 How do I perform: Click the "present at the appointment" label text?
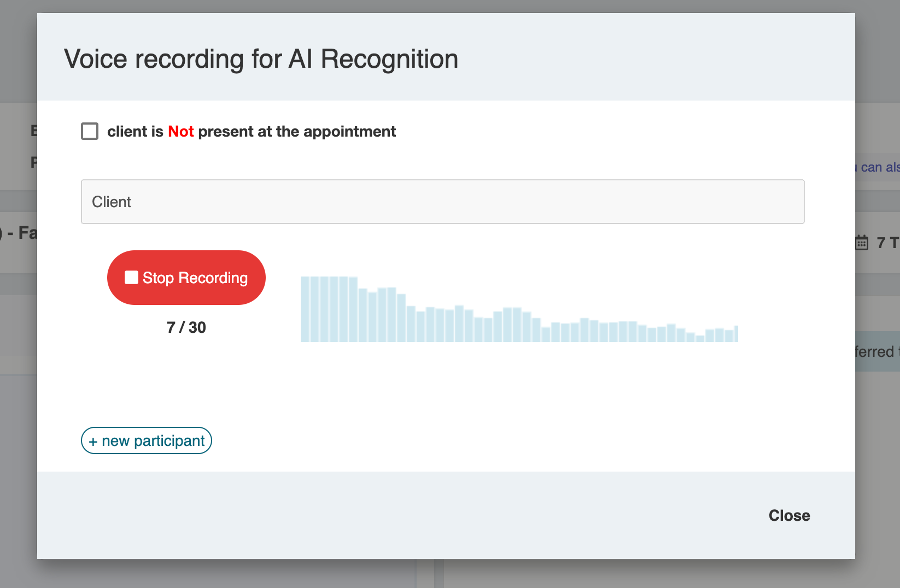297,132
